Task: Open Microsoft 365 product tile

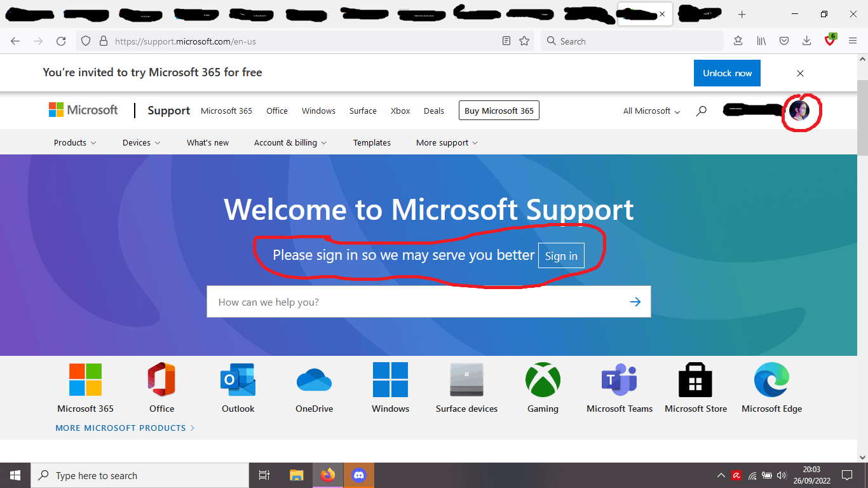Action: click(x=85, y=388)
